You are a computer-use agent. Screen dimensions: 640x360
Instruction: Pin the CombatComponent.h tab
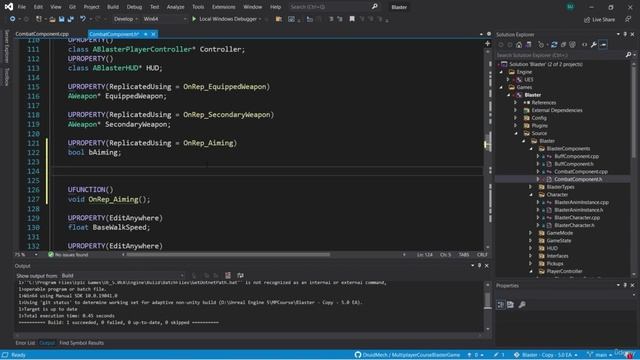pyautogui.click(x=146, y=34)
